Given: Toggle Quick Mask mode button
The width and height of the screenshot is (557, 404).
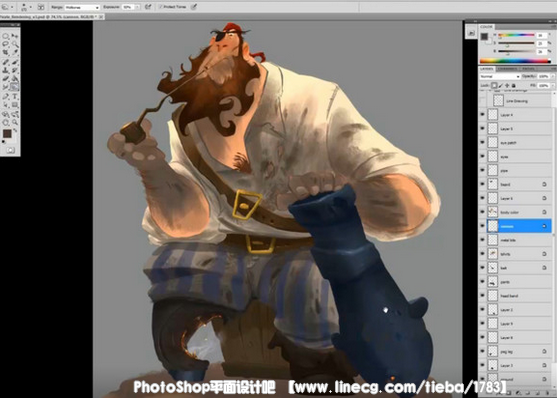Looking at the screenshot, I should click(x=10, y=150).
